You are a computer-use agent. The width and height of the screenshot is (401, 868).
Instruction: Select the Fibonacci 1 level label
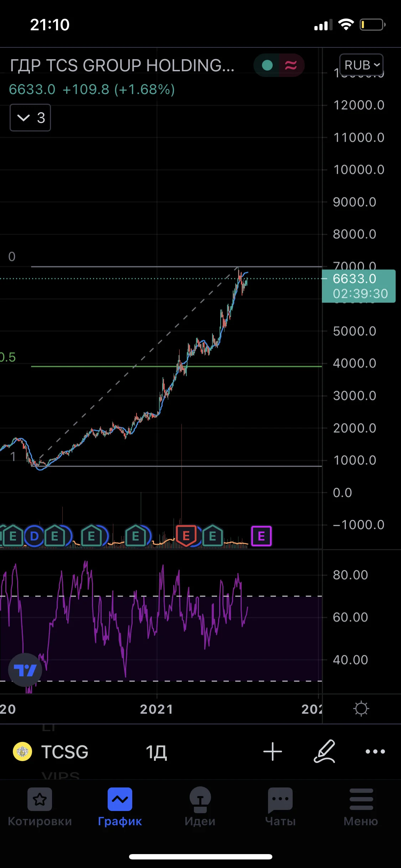(13, 456)
